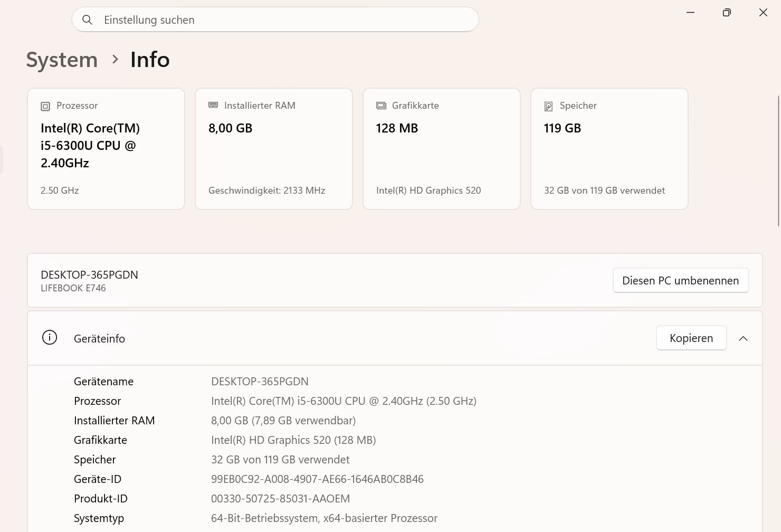Open the Installierter RAM card
Screen dimensions: 781x532
274,149
